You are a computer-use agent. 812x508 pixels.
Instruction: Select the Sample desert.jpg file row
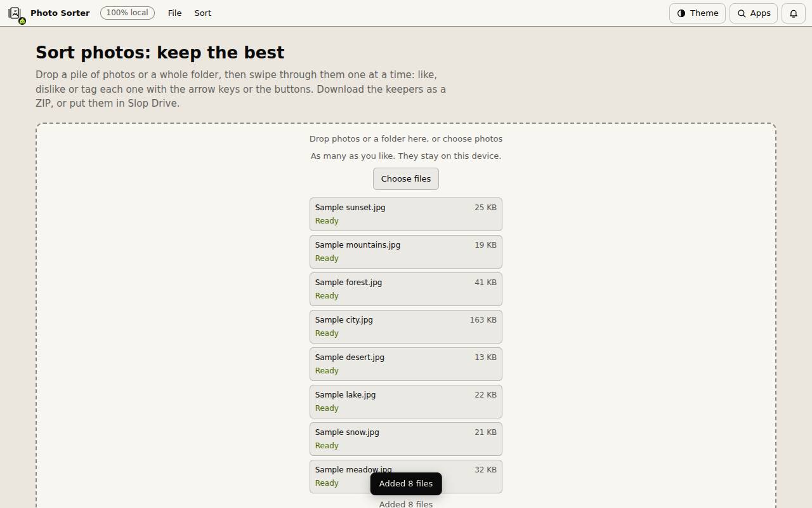pyautogui.click(x=406, y=364)
